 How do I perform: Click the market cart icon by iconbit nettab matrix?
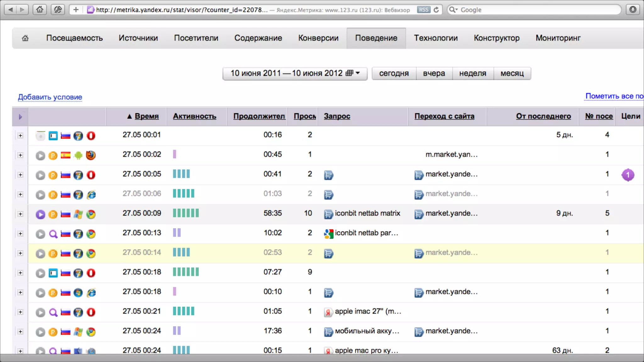[328, 214]
